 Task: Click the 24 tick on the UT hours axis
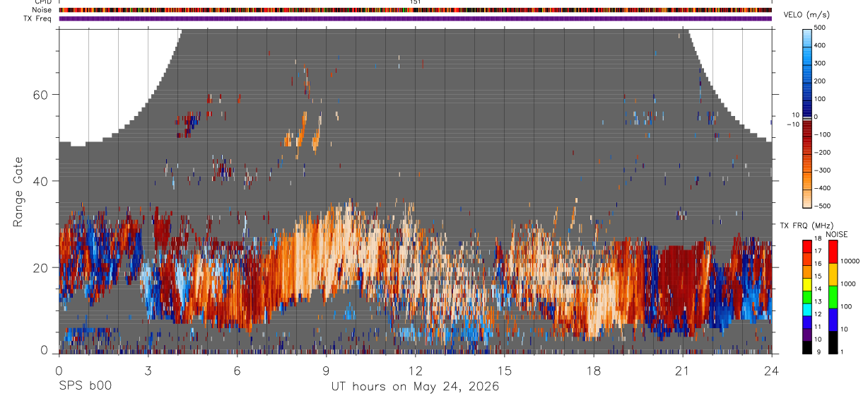tap(772, 371)
